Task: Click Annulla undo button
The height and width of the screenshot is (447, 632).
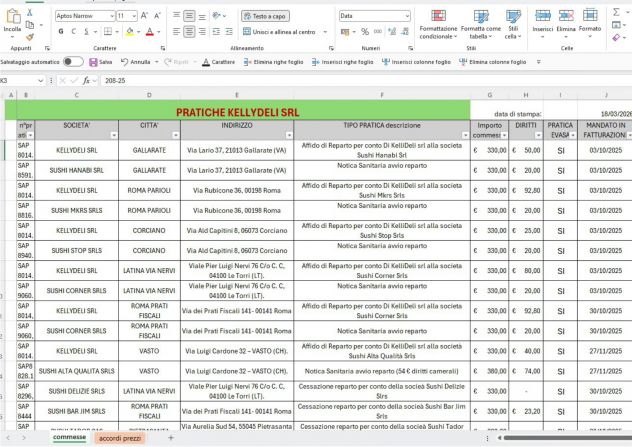Action: [135, 62]
